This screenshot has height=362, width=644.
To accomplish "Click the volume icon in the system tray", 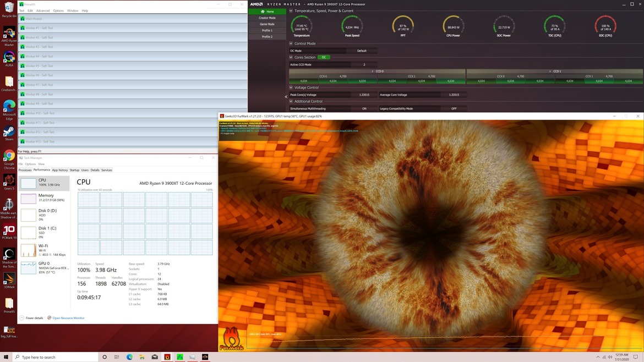I will tap(610, 357).
